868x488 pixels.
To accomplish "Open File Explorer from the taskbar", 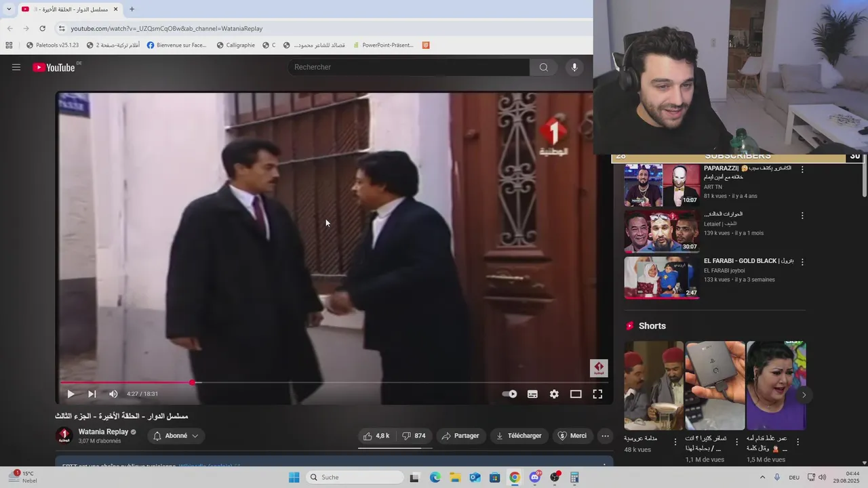I will coord(455,477).
